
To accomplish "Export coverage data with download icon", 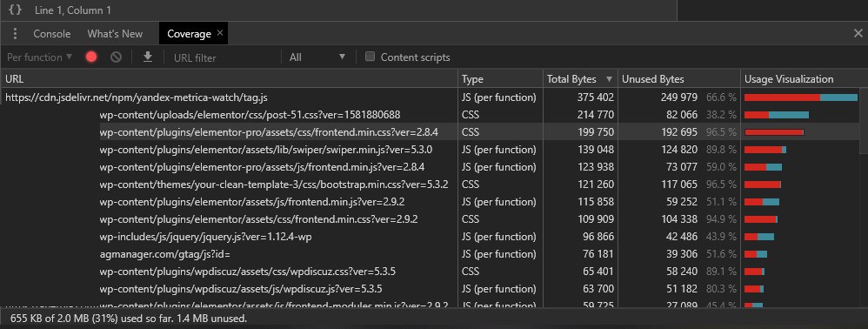I will pyautogui.click(x=148, y=57).
